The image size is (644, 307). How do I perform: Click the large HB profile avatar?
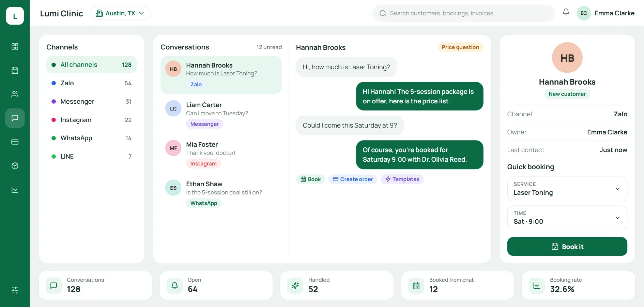click(x=567, y=58)
